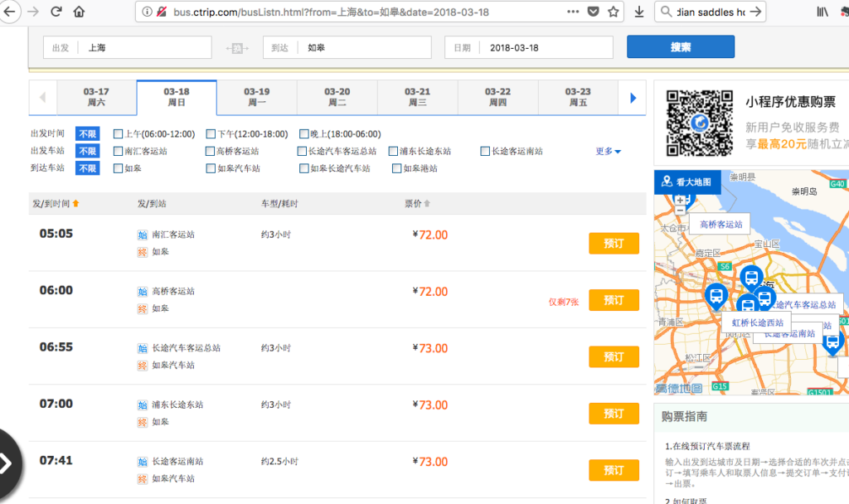Switch to 03-20 周二 date tab

337,98
